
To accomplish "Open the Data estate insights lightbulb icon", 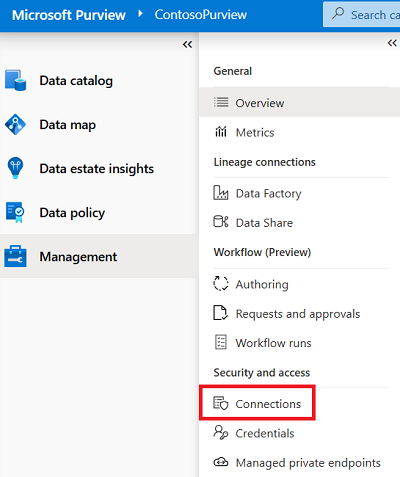I will tap(15, 168).
